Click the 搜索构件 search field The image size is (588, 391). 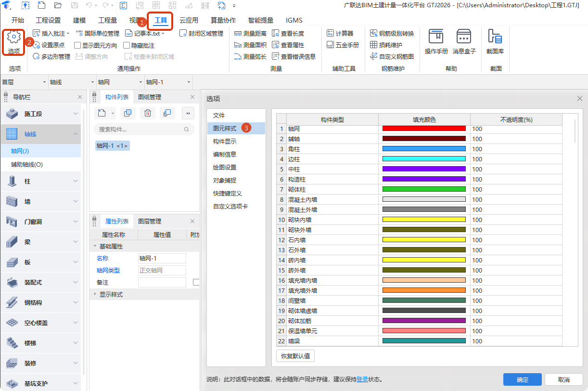point(140,130)
